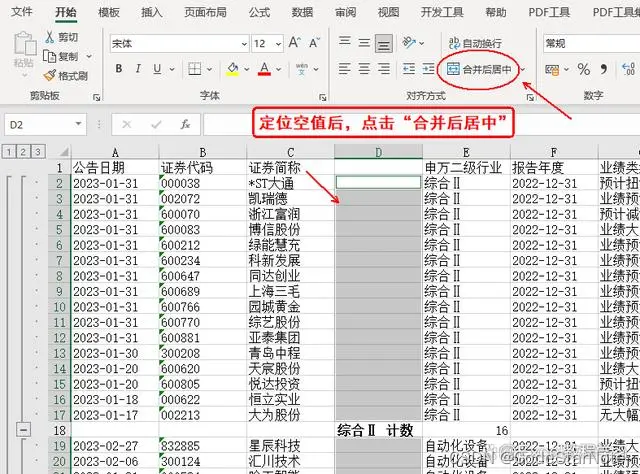Center text horizontally icon
The image size is (640, 474).
364,69
